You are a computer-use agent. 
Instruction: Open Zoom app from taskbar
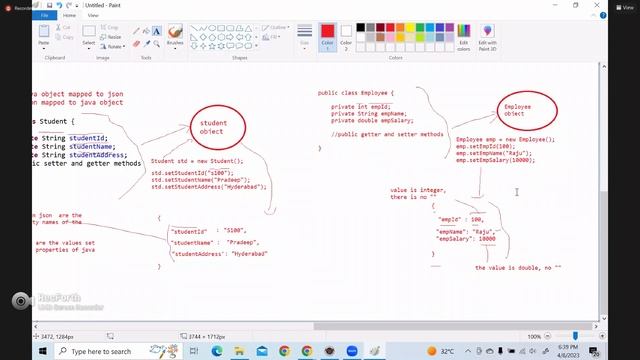(351, 351)
